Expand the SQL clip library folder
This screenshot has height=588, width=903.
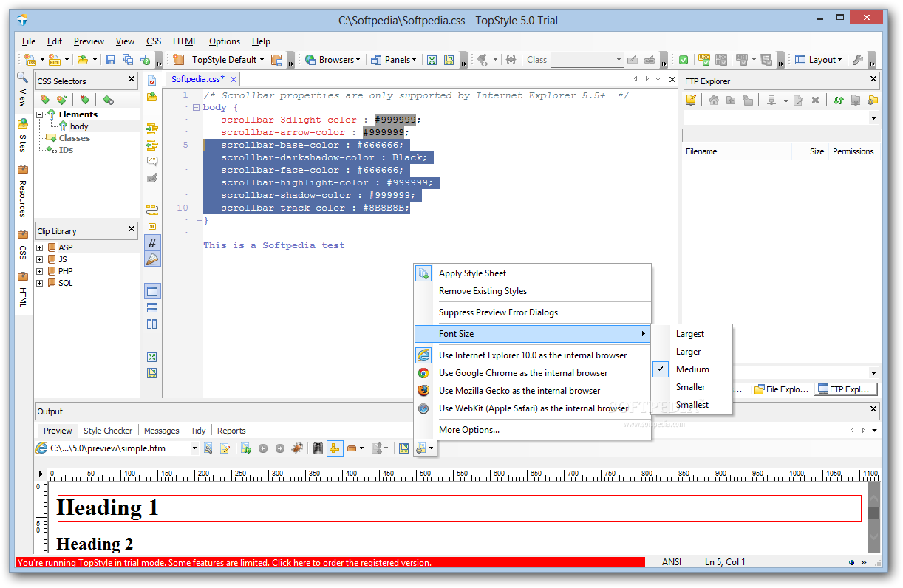(40, 283)
